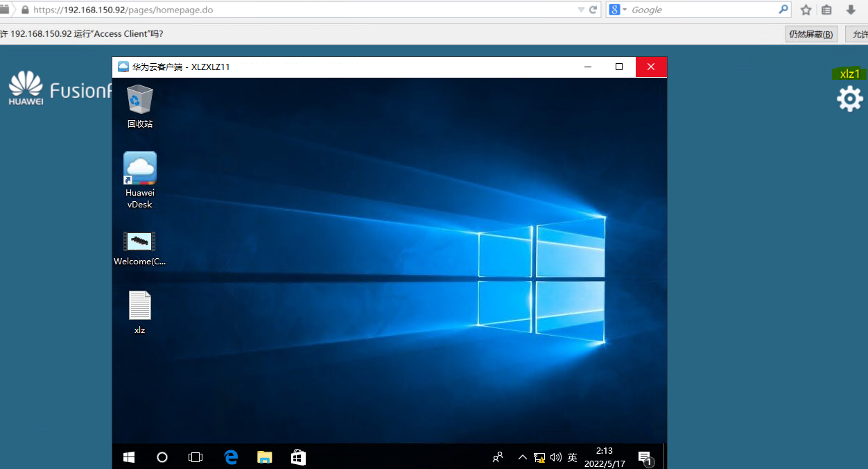Select the xlz text file icon
This screenshot has height=469, width=868.
coord(139,312)
